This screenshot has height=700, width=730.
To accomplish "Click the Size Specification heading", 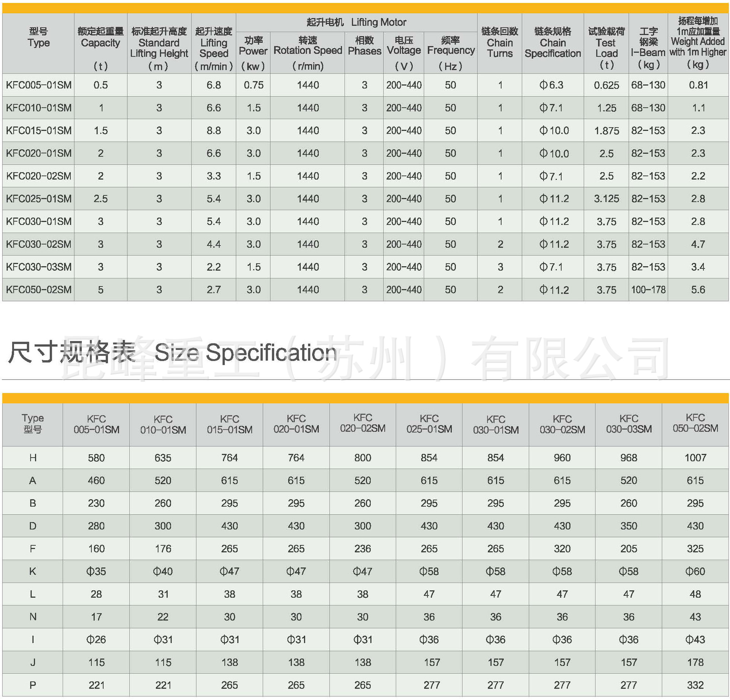I will click(245, 353).
